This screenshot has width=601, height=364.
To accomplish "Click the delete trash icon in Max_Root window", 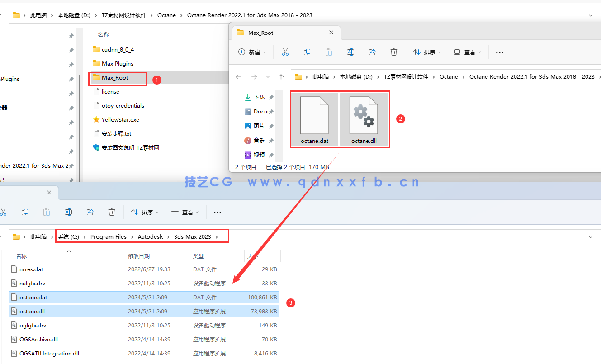I will point(394,52).
